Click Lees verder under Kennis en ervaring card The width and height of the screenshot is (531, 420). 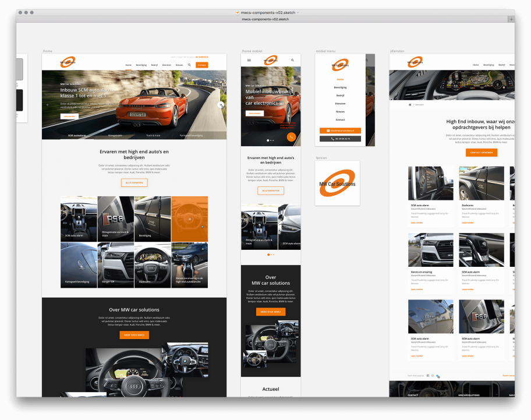pyautogui.click(x=417, y=290)
